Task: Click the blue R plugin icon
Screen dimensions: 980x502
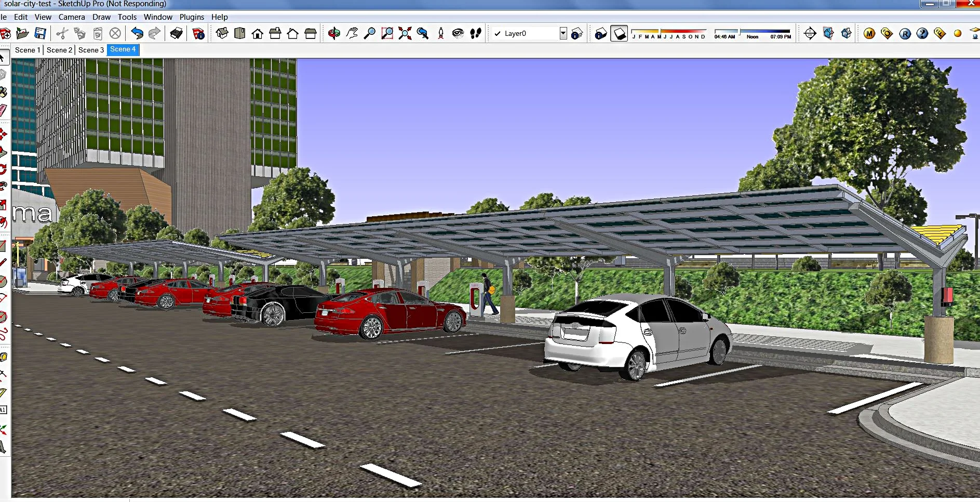Action: click(905, 34)
